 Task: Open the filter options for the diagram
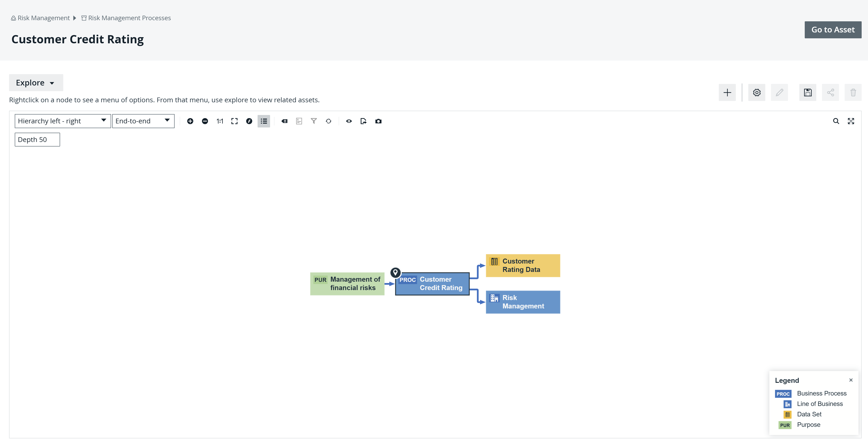(x=314, y=121)
